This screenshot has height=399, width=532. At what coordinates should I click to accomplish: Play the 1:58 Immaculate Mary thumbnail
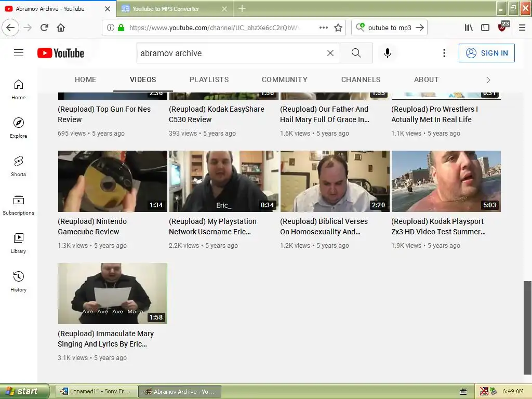click(113, 294)
